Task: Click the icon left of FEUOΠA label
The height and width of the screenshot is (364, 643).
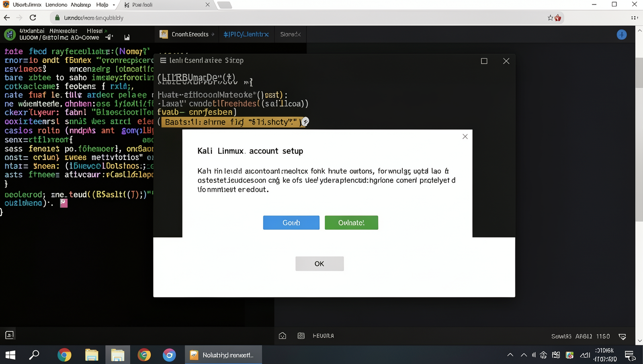Action: coord(301,335)
